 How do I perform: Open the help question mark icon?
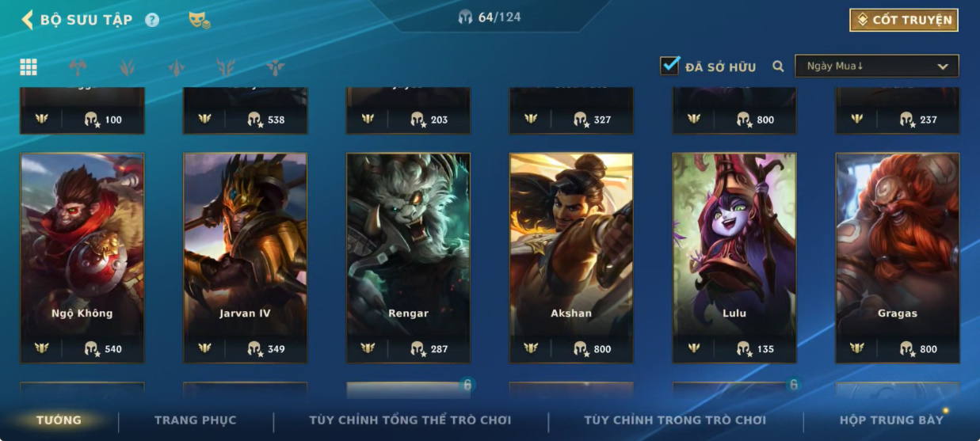(x=152, y=20)
